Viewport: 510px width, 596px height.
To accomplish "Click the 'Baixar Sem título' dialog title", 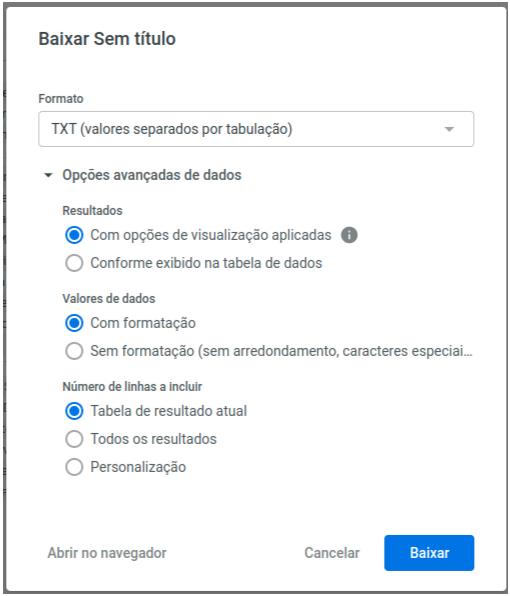I will [107, 39].
